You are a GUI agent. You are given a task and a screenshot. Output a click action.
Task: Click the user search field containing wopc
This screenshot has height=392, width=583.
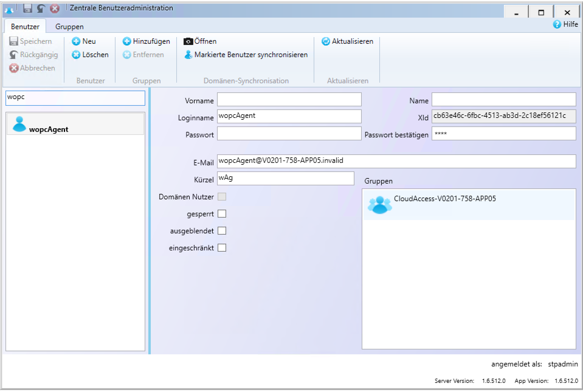pyautogui.click(x=75, y=98)
